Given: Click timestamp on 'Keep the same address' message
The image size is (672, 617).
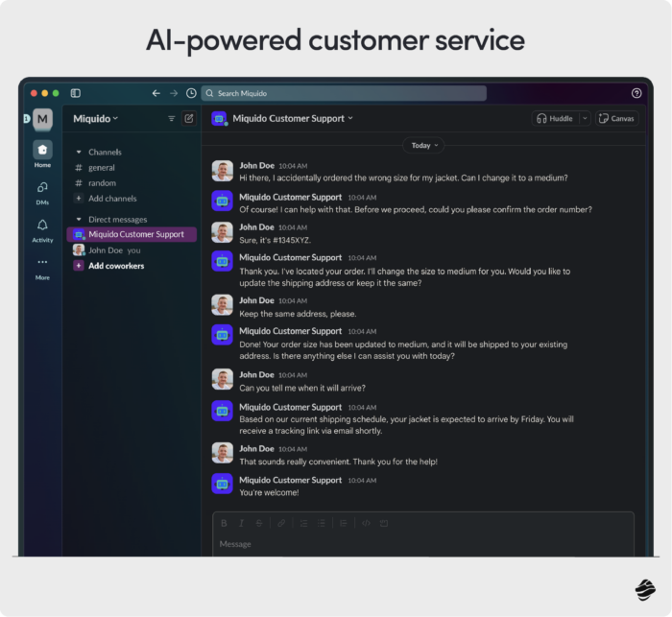Looking at the screenshot, I should [x=293, y=300].
